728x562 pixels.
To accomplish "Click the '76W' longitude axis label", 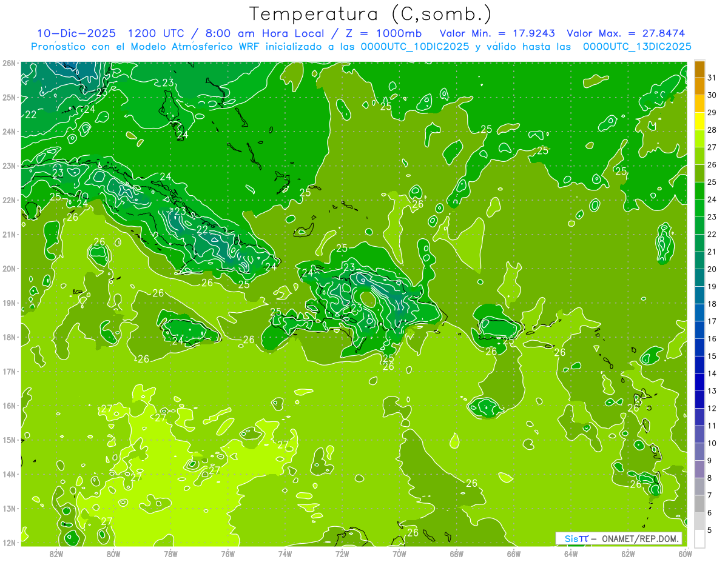I will 227,554.
